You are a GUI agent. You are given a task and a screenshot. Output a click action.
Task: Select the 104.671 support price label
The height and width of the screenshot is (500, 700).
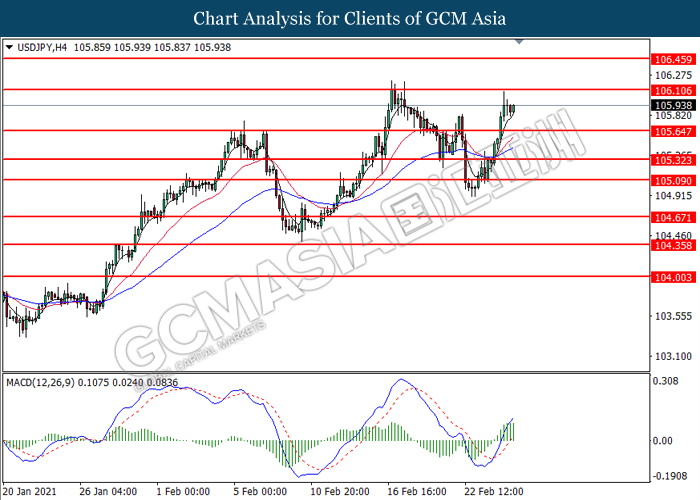click(673, 217)
